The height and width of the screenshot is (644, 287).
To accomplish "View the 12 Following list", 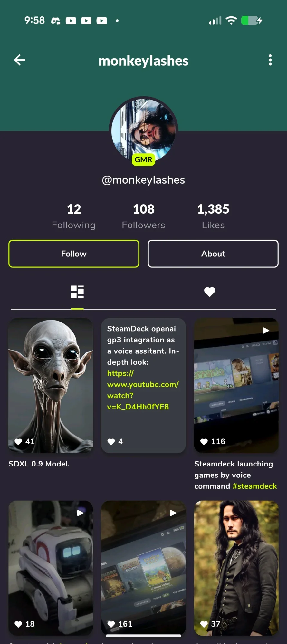I will (74, 216).
